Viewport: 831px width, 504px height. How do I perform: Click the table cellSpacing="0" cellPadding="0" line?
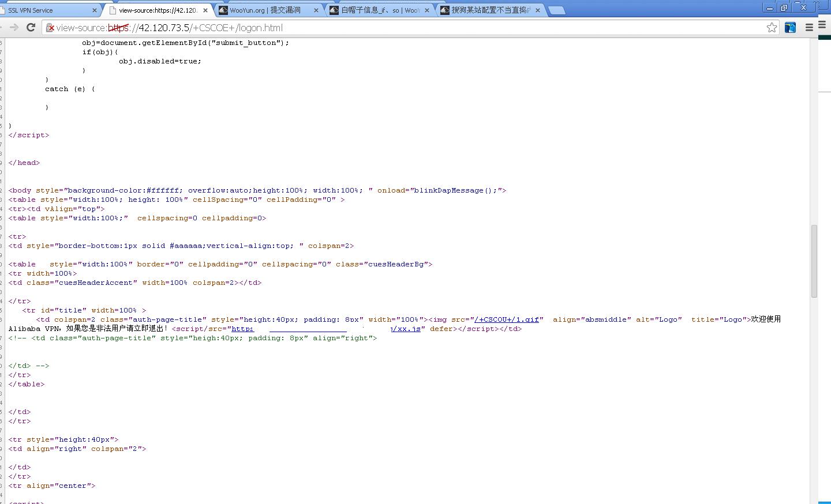click(x=177, y=200)
